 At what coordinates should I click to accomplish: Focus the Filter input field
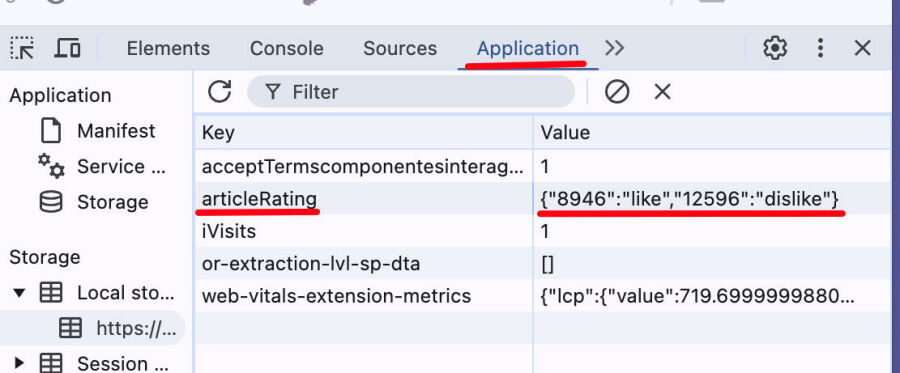(411, 92)
